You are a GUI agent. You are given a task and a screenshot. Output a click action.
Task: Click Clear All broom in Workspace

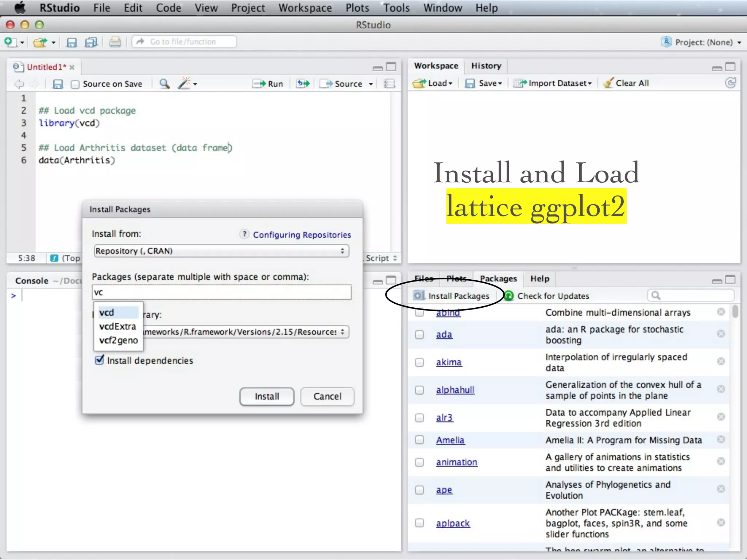[x=626, y=83]
